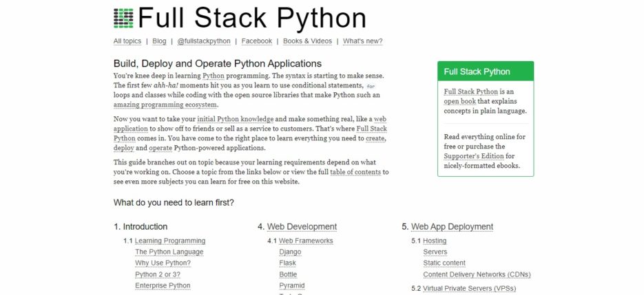The height and width of the screenshot is (295, 644).
Task: Visit the @fullstackpython link
Action: [x=204, y=41]
